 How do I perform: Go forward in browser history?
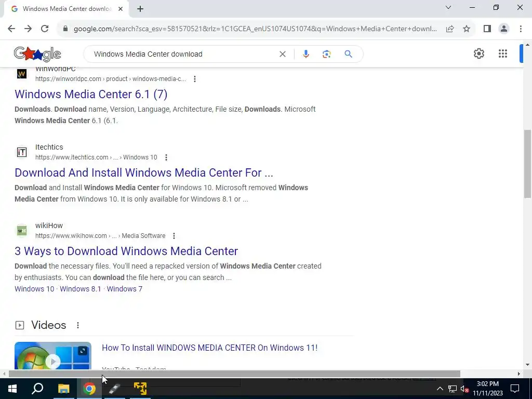click(28, 29)
